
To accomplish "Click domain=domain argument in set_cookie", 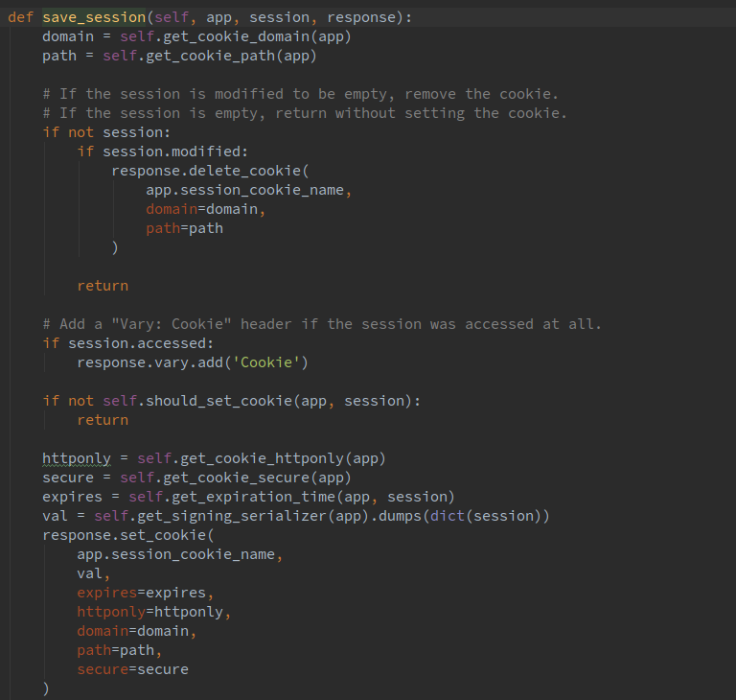I will [x=133, y=631].
